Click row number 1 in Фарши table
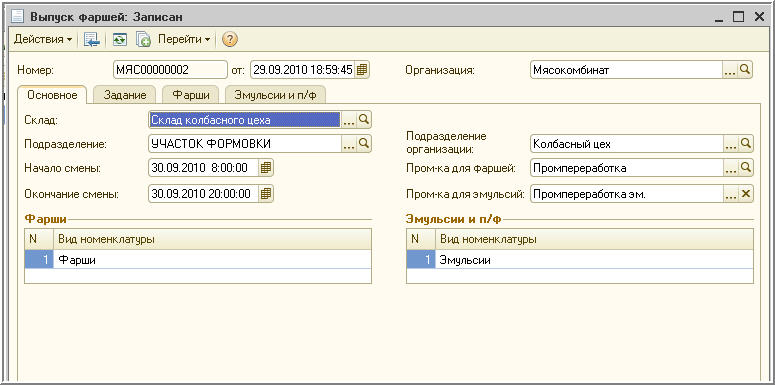This screenshot has width=775, height=385. [x=39, y=260]
